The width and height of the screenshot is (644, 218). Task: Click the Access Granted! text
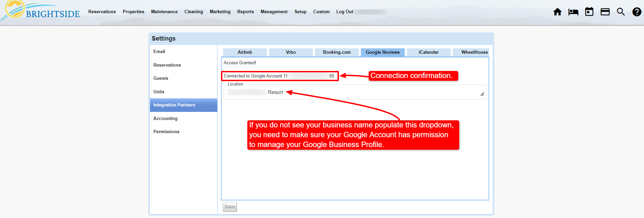(x=240, y=63)
